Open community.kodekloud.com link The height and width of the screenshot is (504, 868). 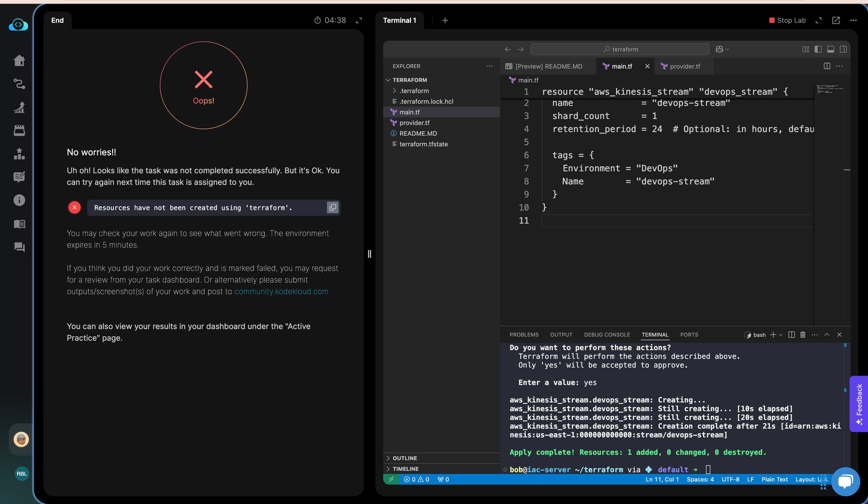tap(281, 292)
